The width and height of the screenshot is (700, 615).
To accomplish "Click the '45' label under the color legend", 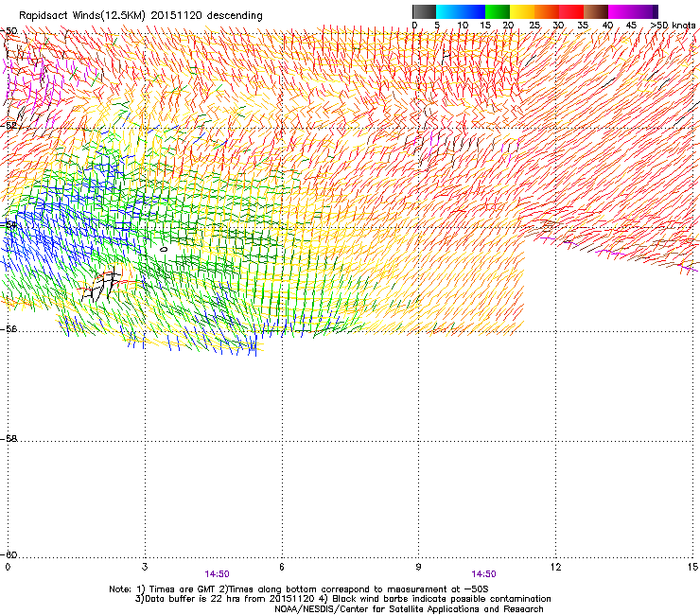I will [631, 26].
